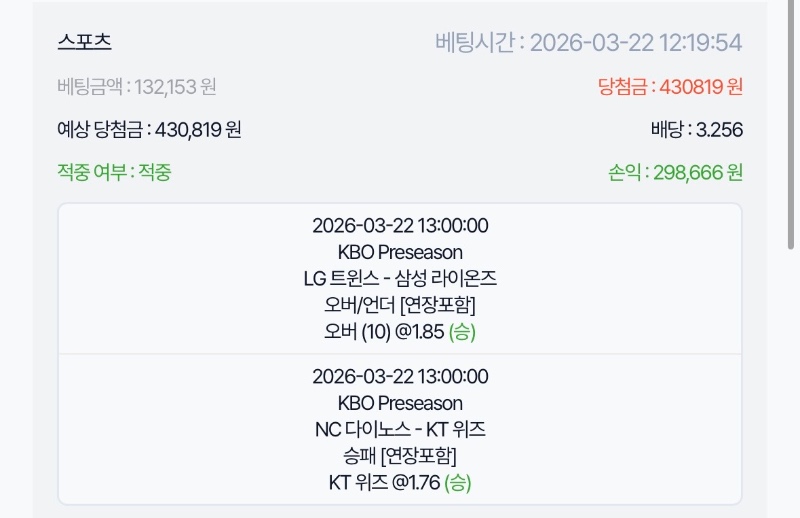This screenshot has height=518, width=800.
Task: Click the 승 result beside KT 위즈 @1.76
Action: click(459, 483)
